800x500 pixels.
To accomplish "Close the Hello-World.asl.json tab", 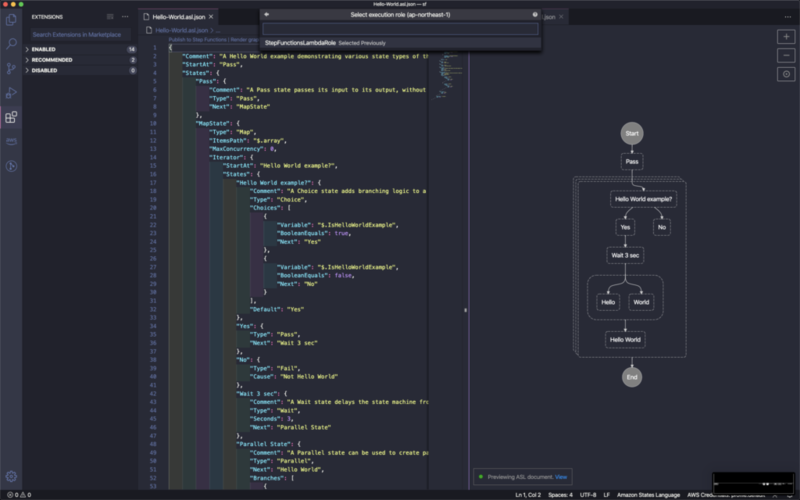I will (x=211, y=17).
